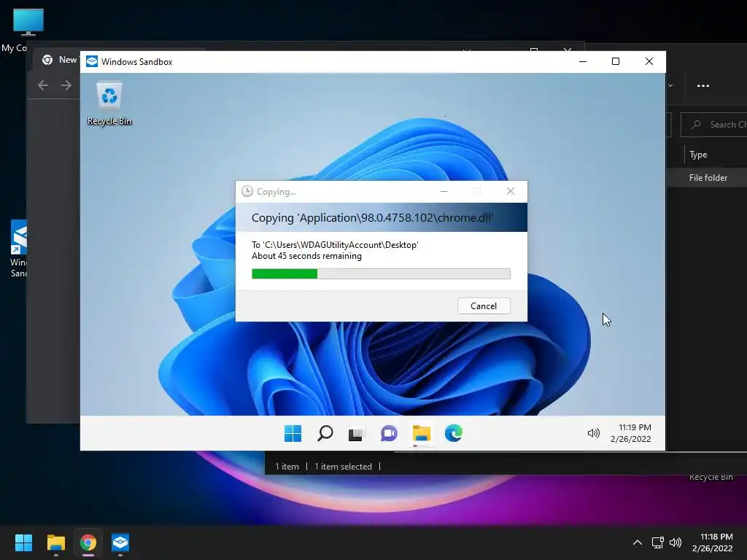Image resolution: width=747 pixels, height=560 pixels.
Task: Minimize the Windows Sandbox window
Action: click(x=582, y=61)
